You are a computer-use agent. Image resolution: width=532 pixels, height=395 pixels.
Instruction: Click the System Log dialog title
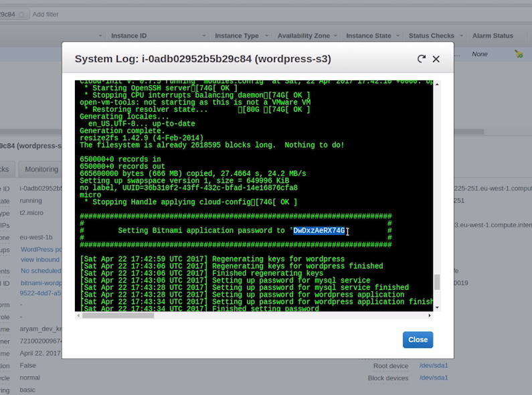pyautogui.click(x=203, y=59)
